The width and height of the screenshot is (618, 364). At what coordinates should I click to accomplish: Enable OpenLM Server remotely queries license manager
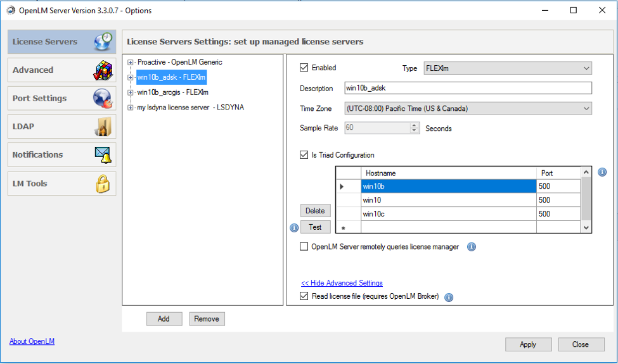point(304,247)
